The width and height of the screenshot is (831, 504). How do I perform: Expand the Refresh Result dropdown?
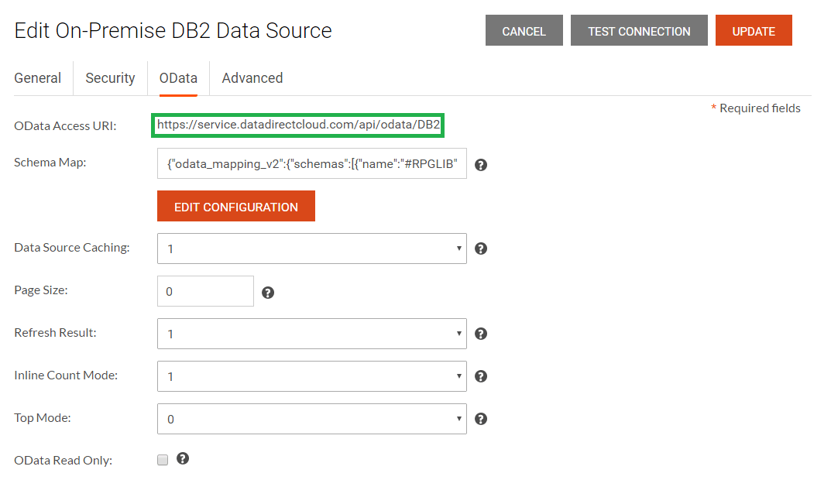point(311,334)
